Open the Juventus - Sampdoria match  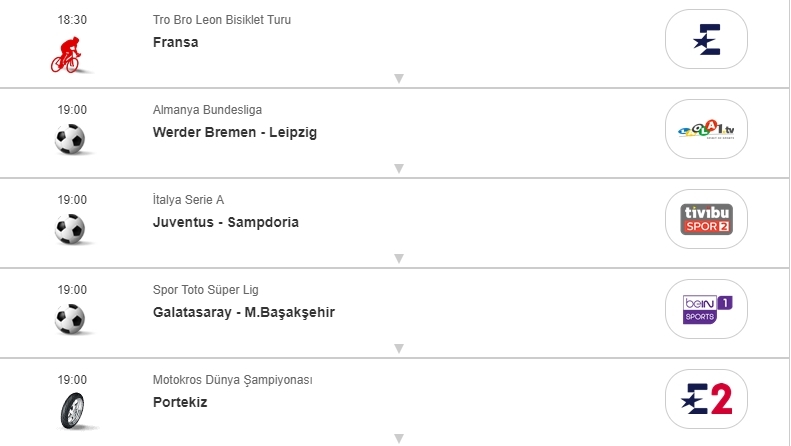[x=225, y=222]
